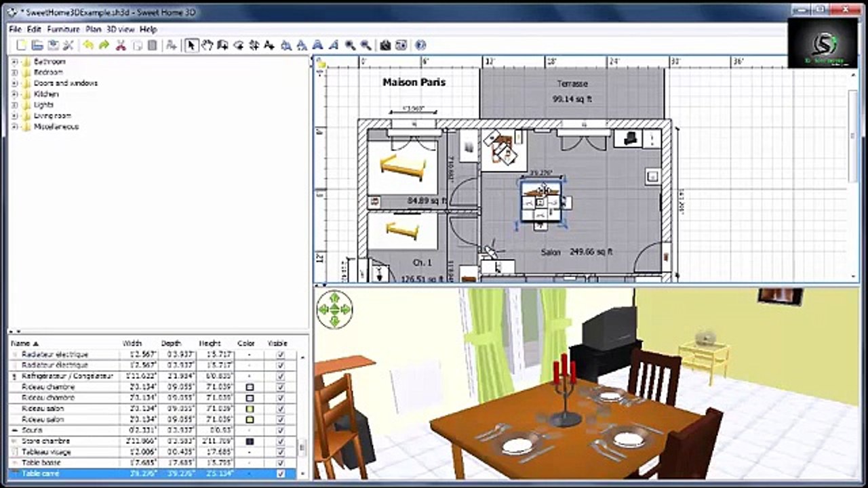This screenshot has height=488, width=868.
Task: Redo with the green arrow icon
Action: click(x=104, y=45)
